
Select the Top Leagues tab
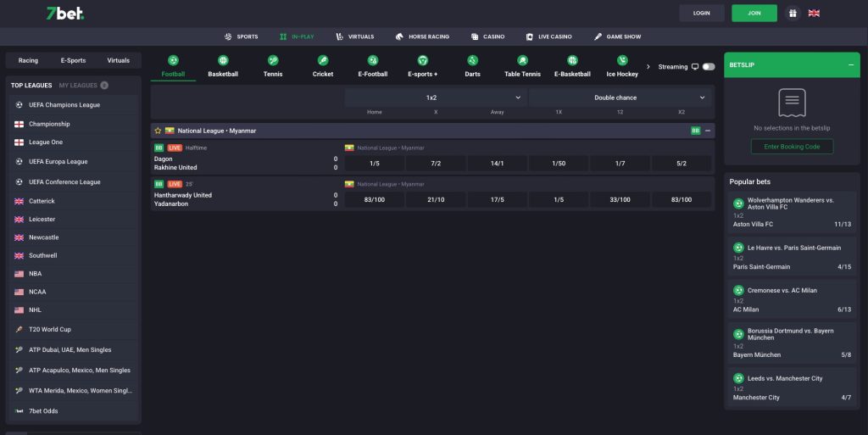pos(31,86)
